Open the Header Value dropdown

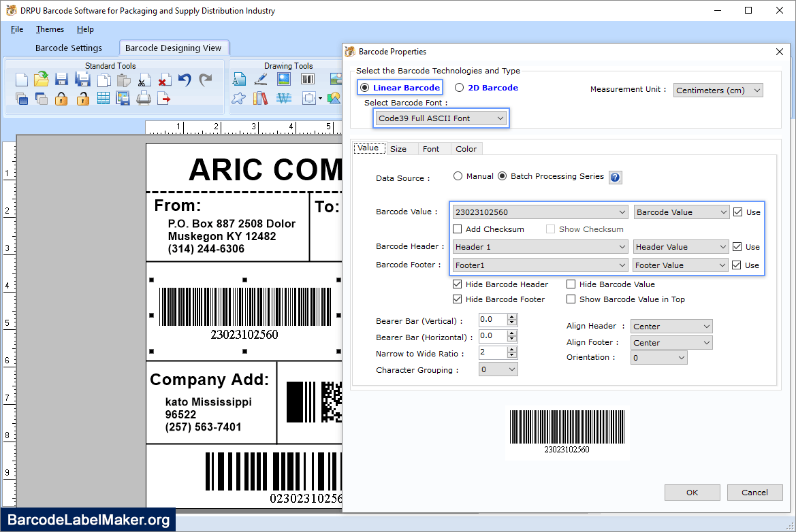[x=681, y=247]
